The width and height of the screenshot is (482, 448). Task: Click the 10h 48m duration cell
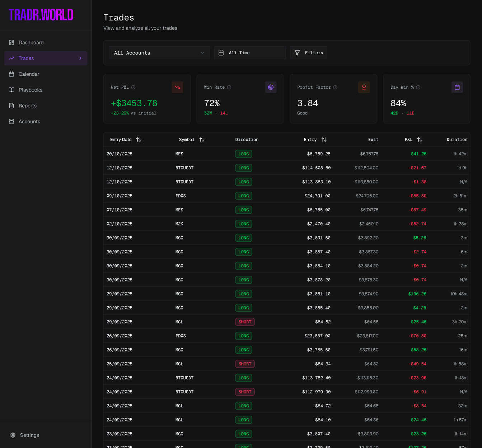coord(459,294)
